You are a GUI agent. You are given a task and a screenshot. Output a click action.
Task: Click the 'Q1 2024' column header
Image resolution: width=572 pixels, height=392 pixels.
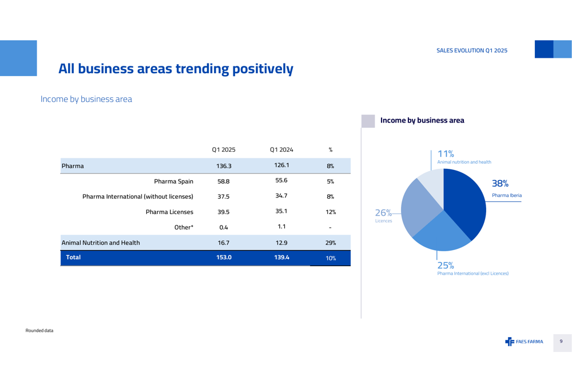coord(281,149)
